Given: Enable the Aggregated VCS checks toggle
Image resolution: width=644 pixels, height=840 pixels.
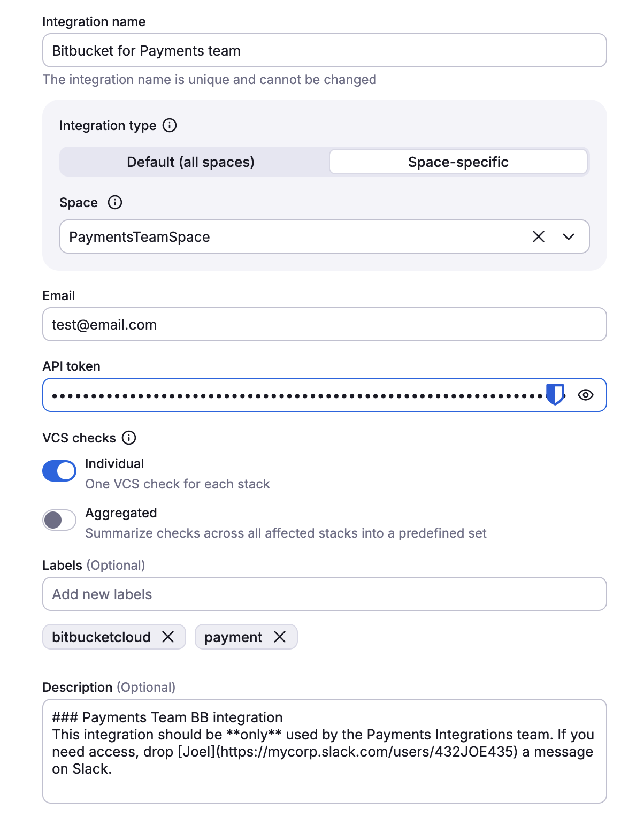Looking at the screenshot, I should [x=59, y=520].
